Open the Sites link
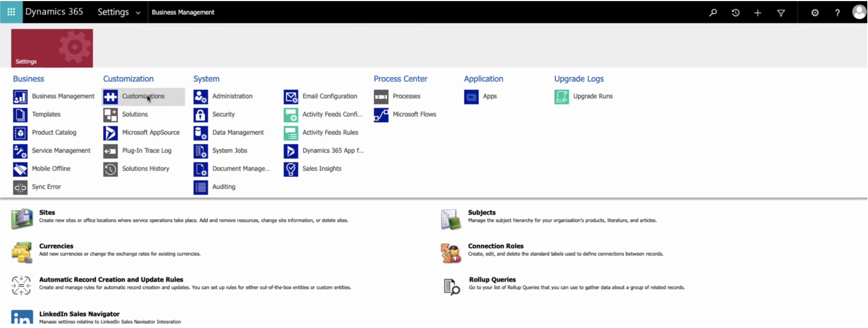The image size is (868, 328). (47, 213)
